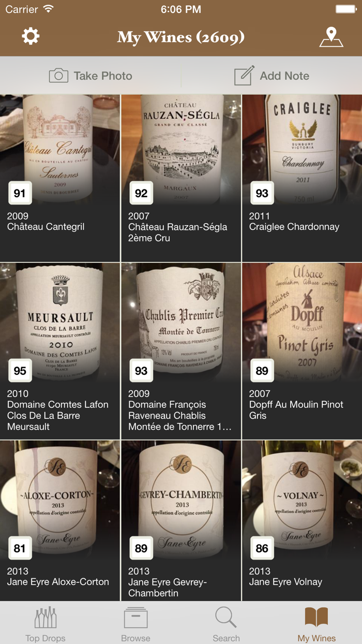The height and width of the screenshot is (644, 362).
Task: Open the Settings gear icon
Action: (x=30, y=36)
